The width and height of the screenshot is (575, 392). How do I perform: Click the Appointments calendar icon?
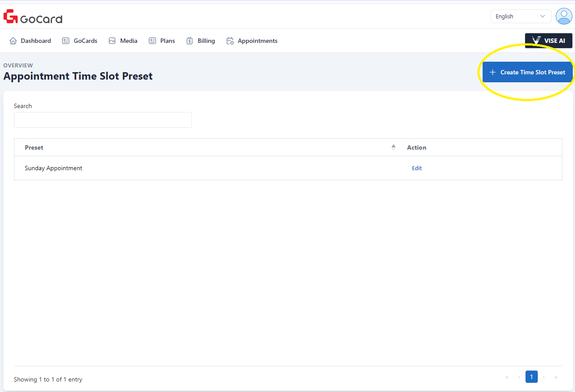[230, 41]
